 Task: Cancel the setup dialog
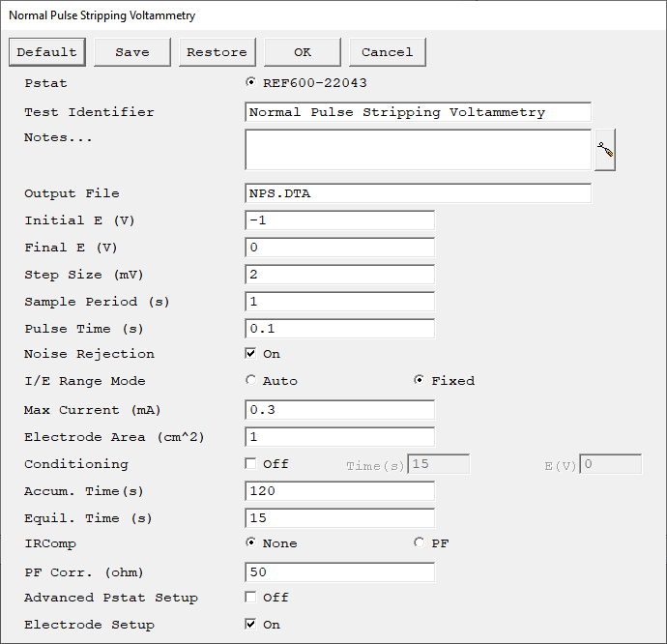[x=387, y=52]
